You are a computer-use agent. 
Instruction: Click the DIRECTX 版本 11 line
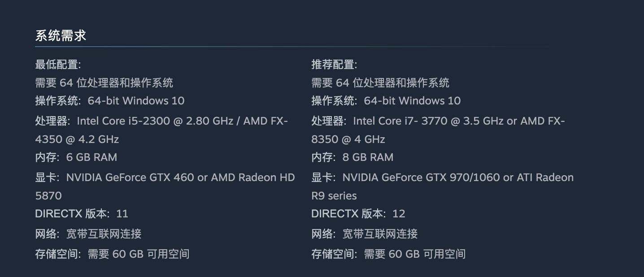pos(82,214)
